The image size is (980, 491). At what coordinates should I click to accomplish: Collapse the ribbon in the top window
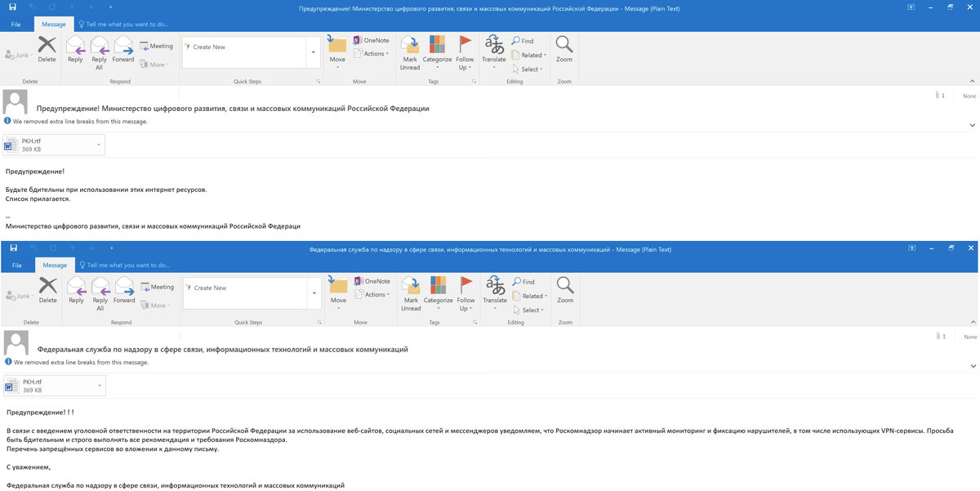pos(972,81)
